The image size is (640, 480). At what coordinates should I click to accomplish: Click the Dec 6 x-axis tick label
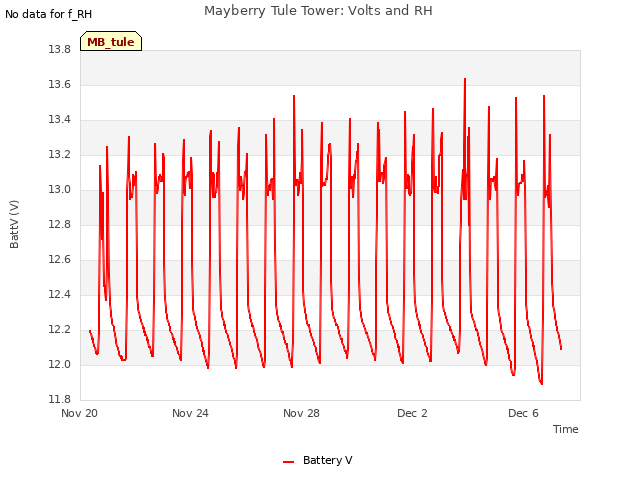pos(523,413)
